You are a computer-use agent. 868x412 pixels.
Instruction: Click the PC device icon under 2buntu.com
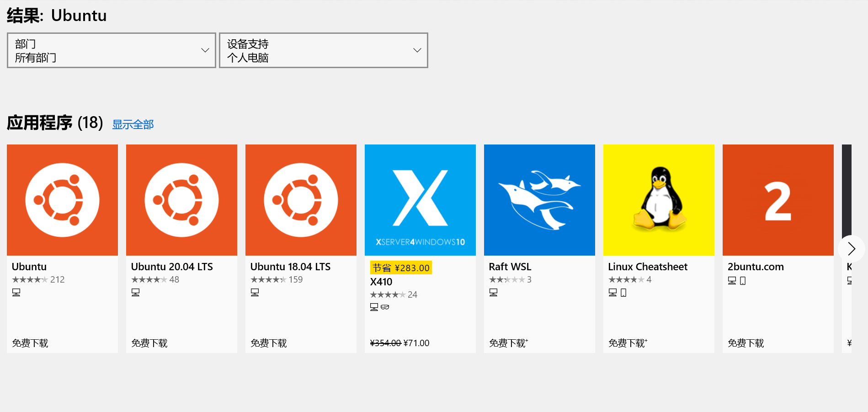pyautogui.click(x=732, y=280)
